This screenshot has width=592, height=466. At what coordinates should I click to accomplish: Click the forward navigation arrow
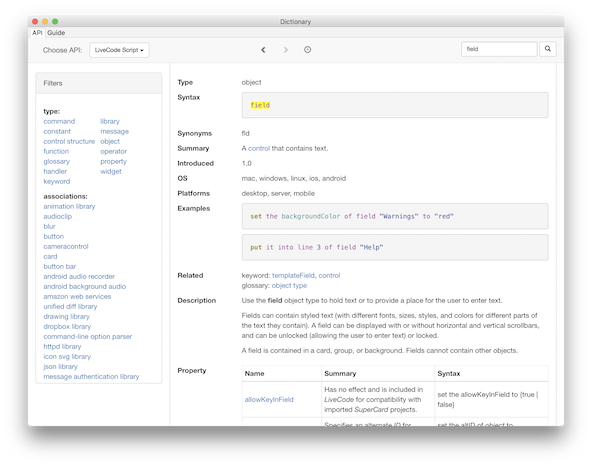286,50
